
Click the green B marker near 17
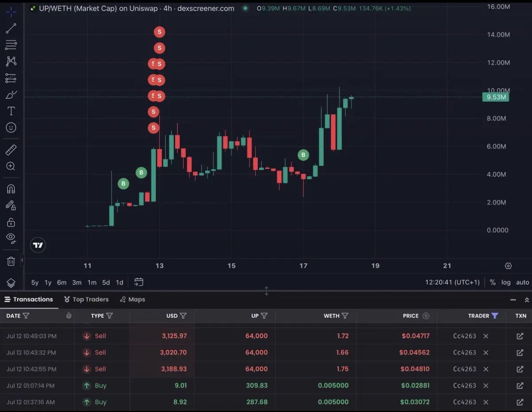[303, 155]
